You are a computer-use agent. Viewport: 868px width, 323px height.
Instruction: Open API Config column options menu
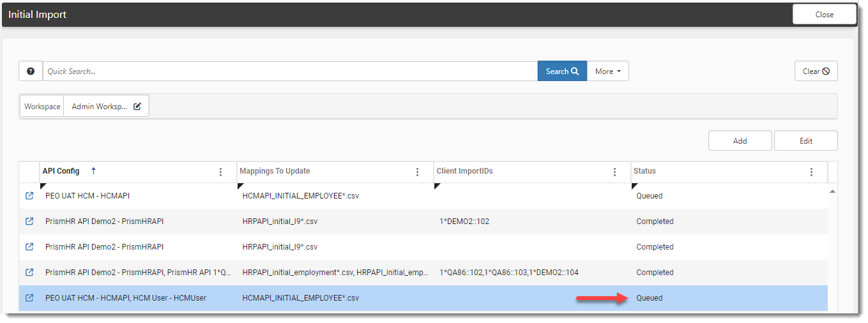point(221,172)
